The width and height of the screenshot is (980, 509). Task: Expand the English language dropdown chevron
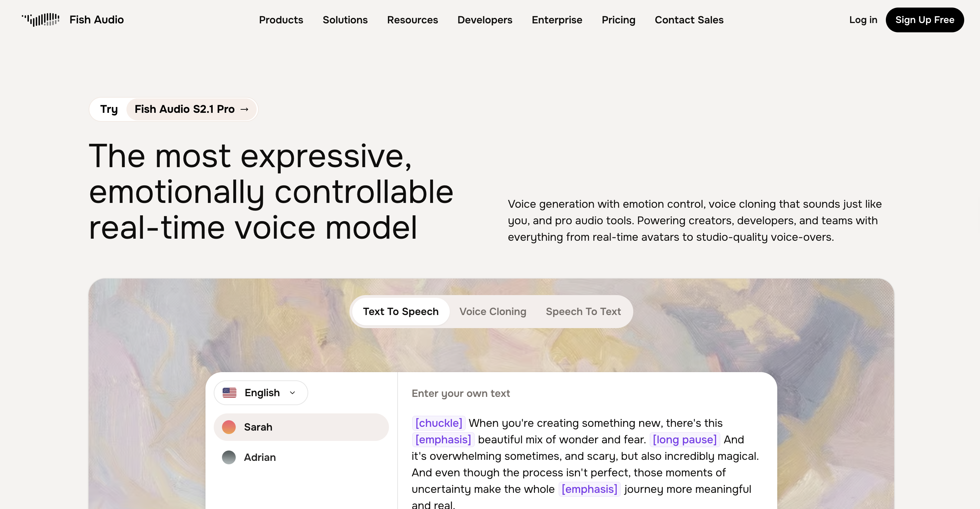[292, 392]
